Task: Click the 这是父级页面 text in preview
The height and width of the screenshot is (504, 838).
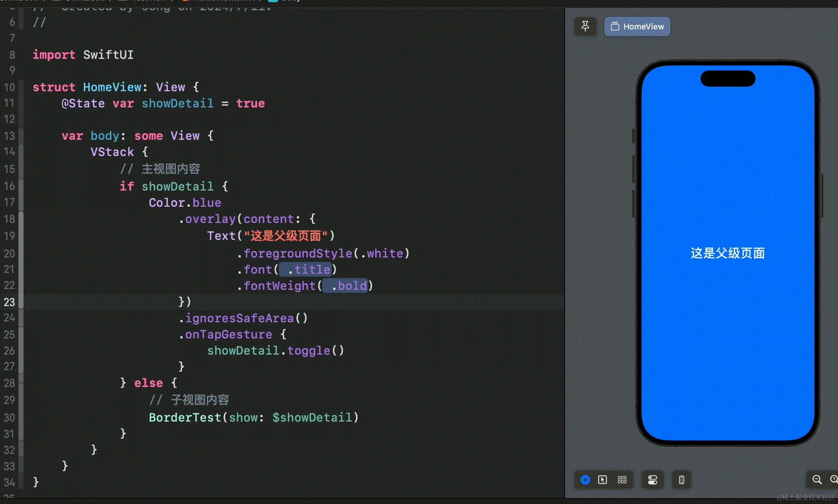Action: pyautogui.click(x=728, y=253)
